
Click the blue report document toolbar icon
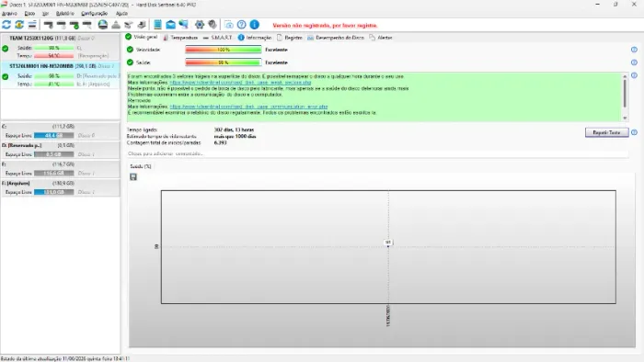pyautogui.click(x=157, y=25)
